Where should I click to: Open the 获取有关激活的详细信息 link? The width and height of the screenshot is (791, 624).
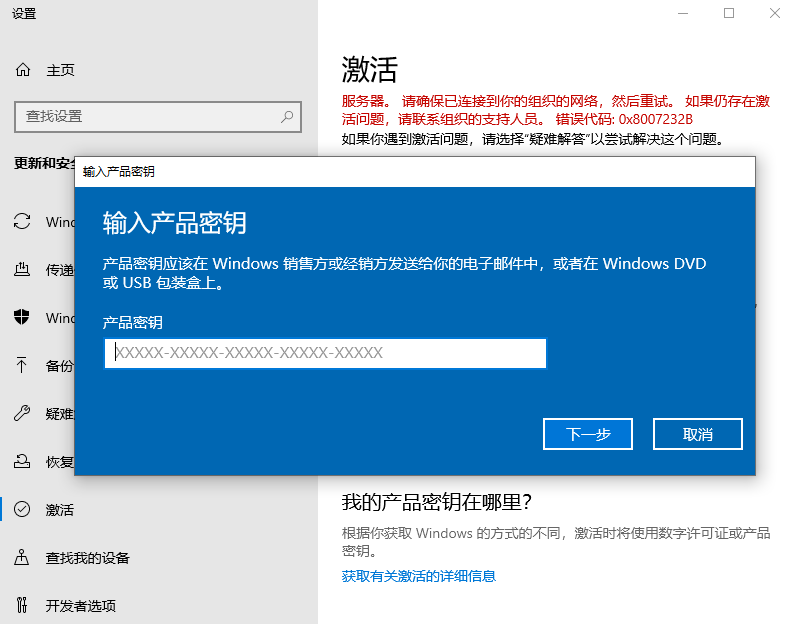(x=419, y=576)
